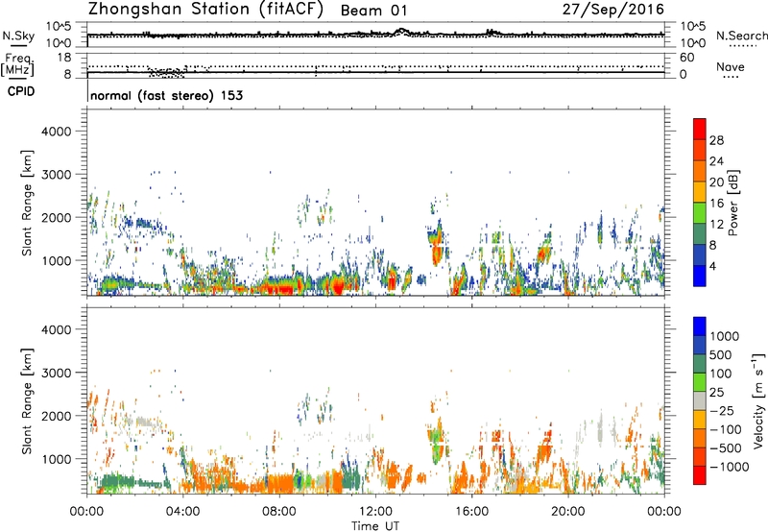This screenshot has height=532, width=768.
Task: Click the '12:00' time tick label
Action: coord(375,512)
